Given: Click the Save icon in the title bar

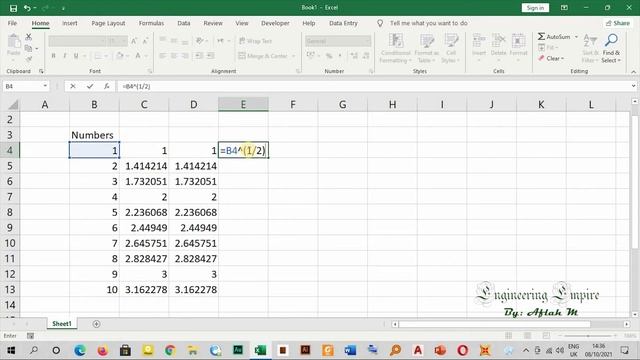Looking at the screenshot, I should click(13, 8).
